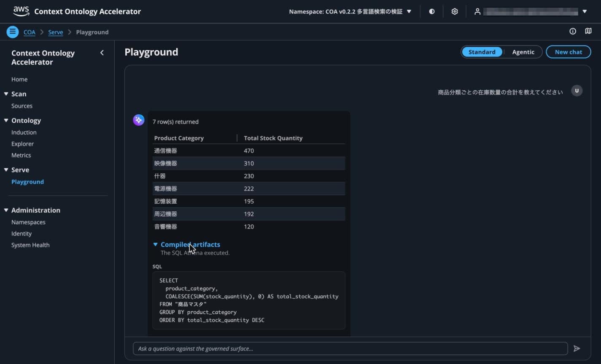Click the Total Stock Quantity column header
This screenshot has width=601, height=364.
click(273, 138)
